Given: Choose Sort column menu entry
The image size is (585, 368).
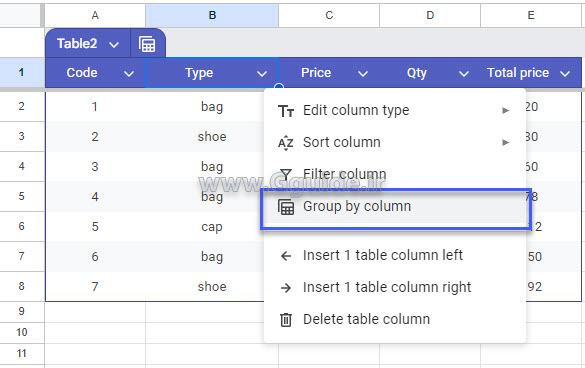Looking at the screenshot, I should [x=395, y=142].
